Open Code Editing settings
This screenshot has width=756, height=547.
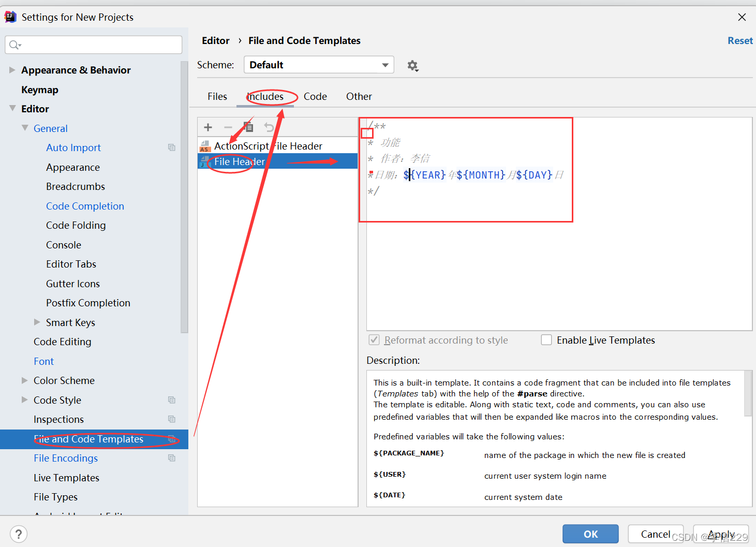click(x=62, y=342)
